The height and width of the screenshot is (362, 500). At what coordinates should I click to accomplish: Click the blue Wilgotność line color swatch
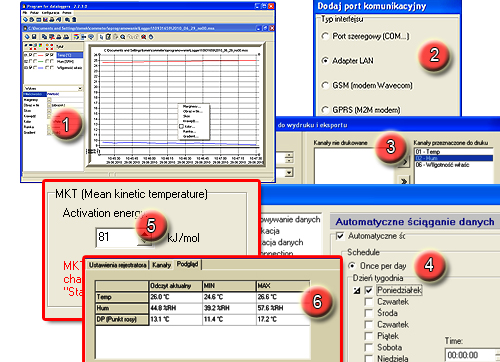click(41, 68)
